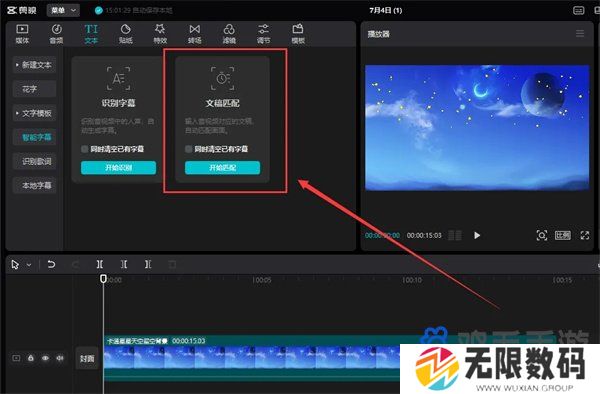Image resolution: width=600 pixels, height=394 pixels.
Task: Click the playhead marker on timeline ruler
Action: pos(103,278)
